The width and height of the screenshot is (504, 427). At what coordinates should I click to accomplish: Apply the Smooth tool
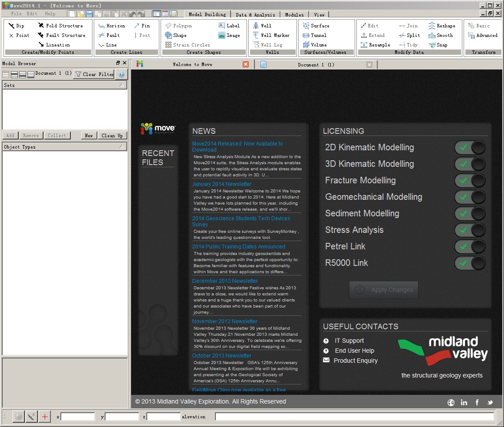coord(441,35)
